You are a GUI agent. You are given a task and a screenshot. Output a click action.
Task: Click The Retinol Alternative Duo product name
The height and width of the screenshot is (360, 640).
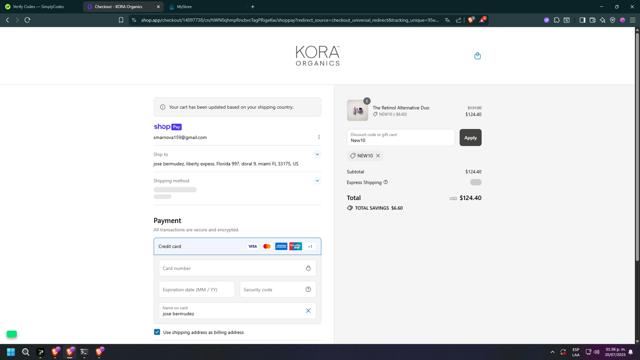point(401,108)
